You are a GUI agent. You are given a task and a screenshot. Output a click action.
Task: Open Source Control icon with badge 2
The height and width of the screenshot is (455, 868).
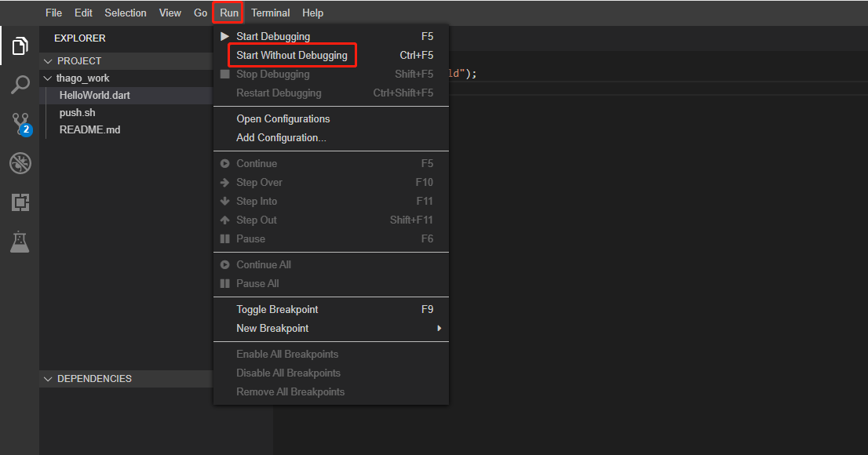[21, 125]
